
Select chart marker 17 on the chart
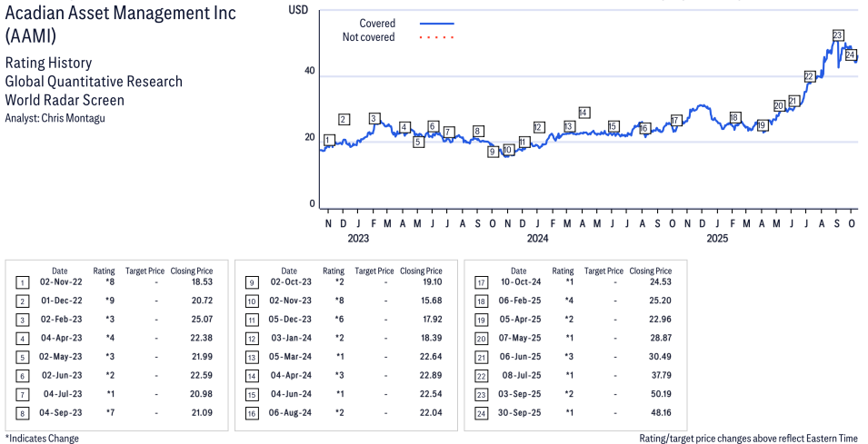(675, 120)
